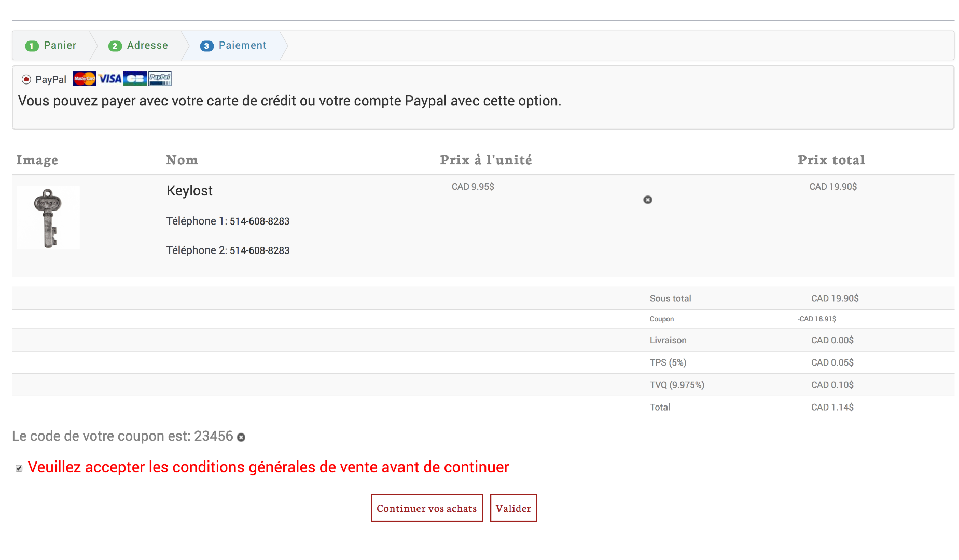959x560 pixels.
Task: Click the Total amount CAD 1.14$
Action: (x=832, y=408)
